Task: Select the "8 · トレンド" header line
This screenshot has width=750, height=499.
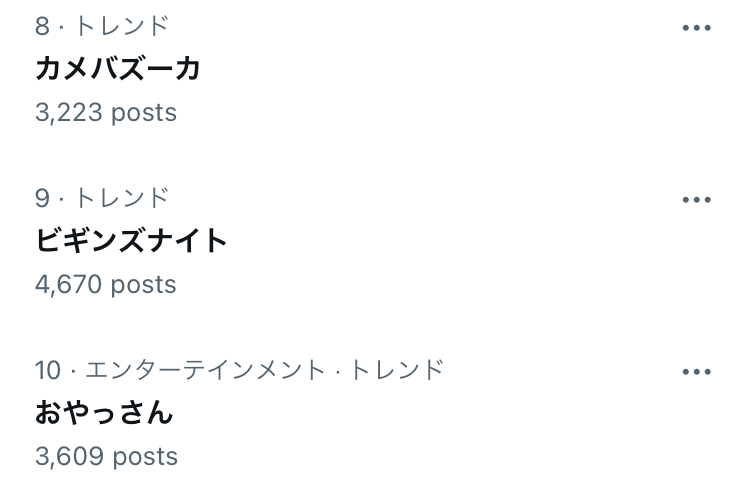Action: tap(102, 26)
